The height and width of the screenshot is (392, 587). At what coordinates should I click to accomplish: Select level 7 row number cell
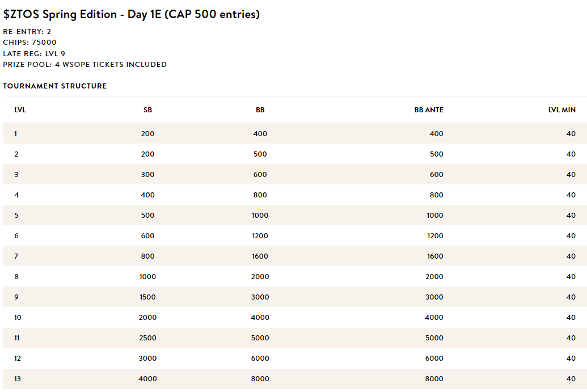click(x=16, y=256)
